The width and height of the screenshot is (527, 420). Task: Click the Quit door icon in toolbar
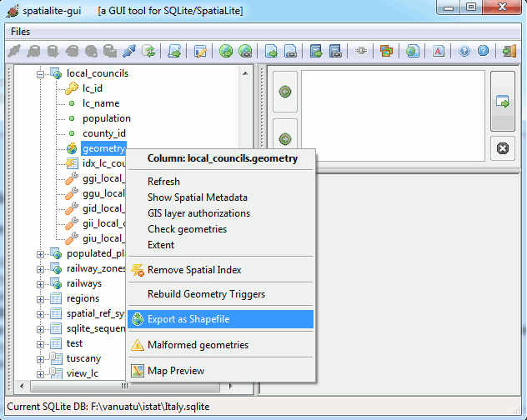point(509,51)
